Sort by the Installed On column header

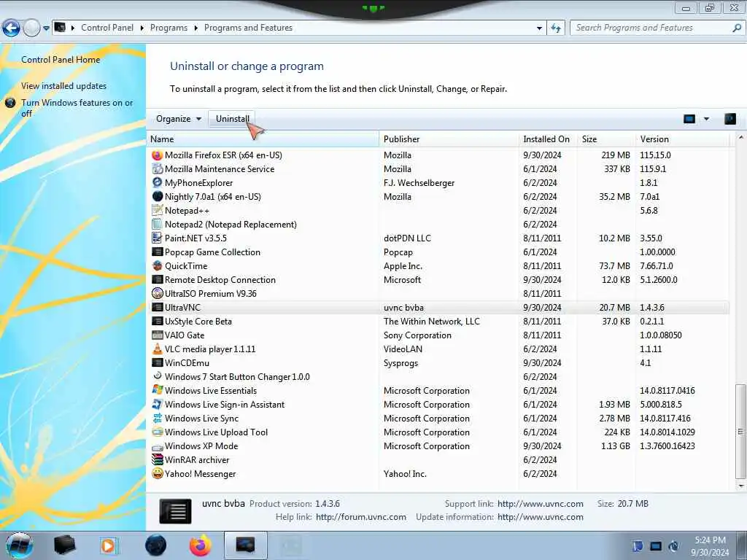click(x=547, y=139)
